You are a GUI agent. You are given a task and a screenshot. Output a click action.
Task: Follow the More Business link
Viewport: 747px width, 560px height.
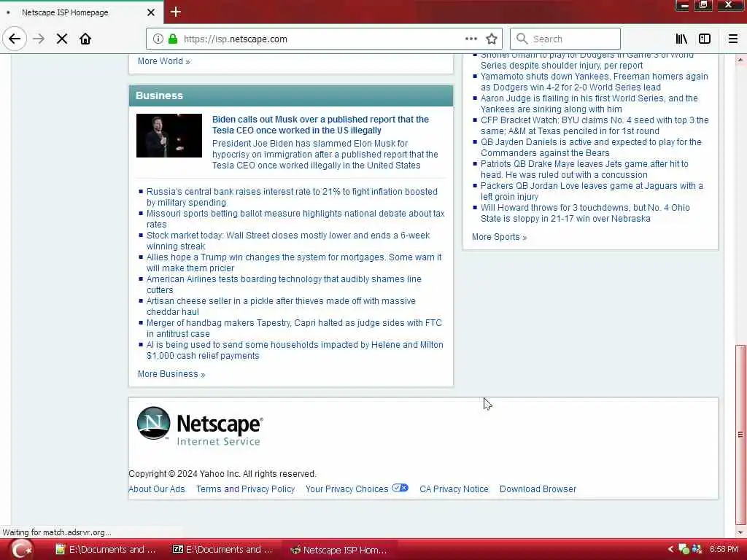(171, 374)
